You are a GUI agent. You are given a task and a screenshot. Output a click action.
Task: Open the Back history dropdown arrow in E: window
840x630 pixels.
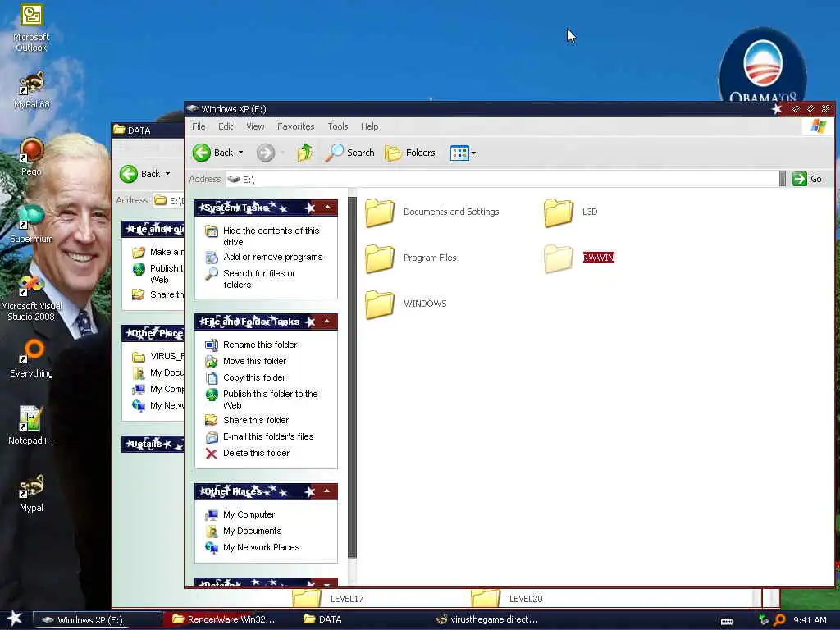click(240, 153)
